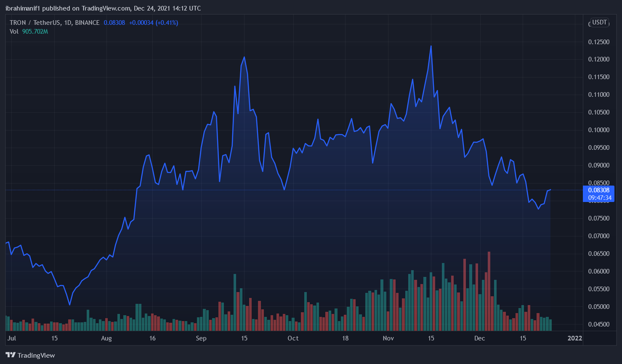Click the Aug date axis label
Image resolution: width=622 pixels, height=364 pixels.
[x=106, y=338]
